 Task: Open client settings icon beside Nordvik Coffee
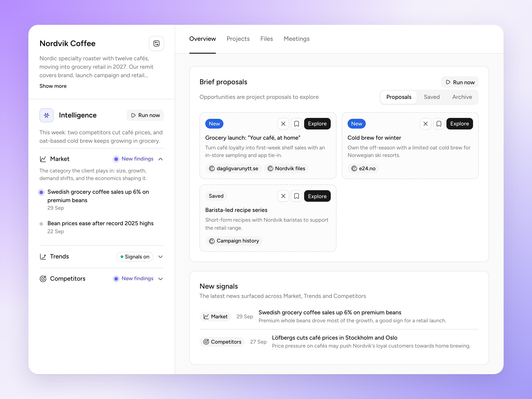coord(156,43)
